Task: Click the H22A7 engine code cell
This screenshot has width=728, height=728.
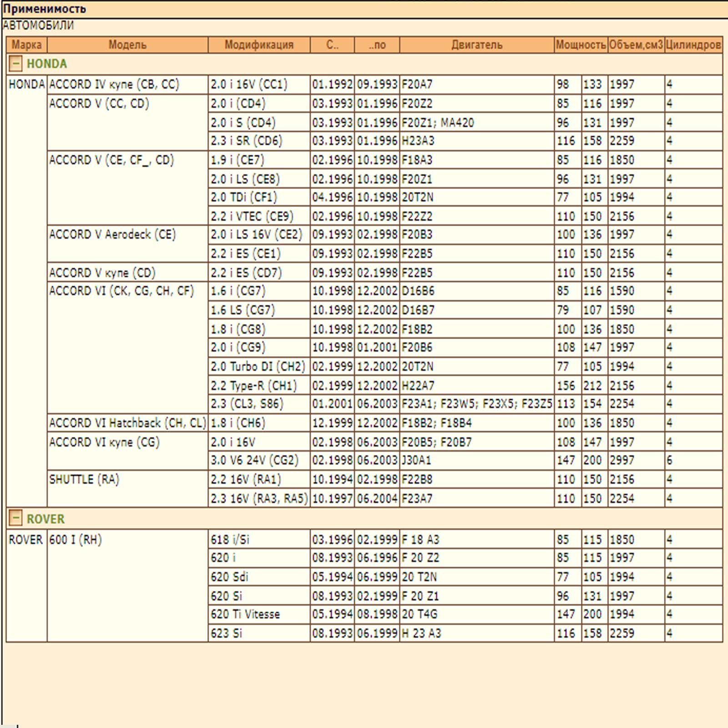Action: [418, 386]
